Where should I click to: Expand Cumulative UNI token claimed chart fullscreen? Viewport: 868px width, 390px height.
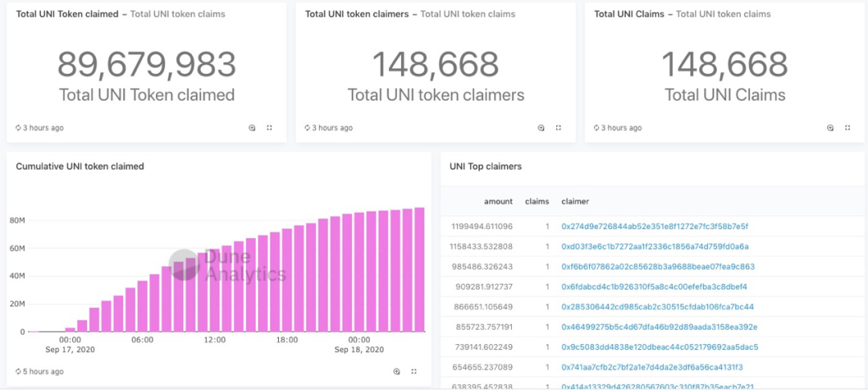[x=414, y=372]
